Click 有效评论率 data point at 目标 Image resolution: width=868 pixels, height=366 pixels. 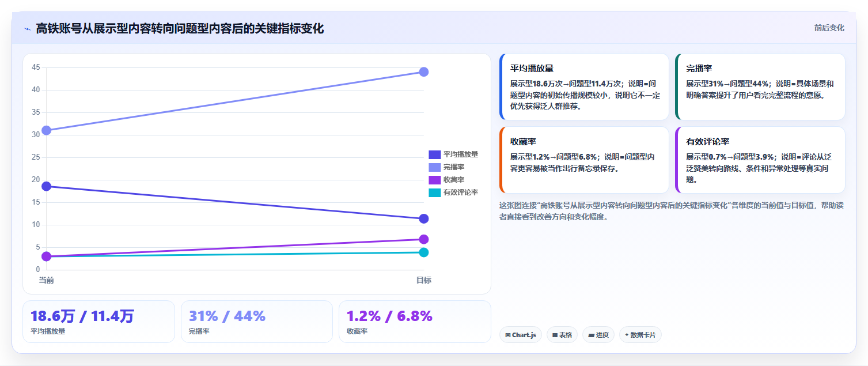(423, 252)
